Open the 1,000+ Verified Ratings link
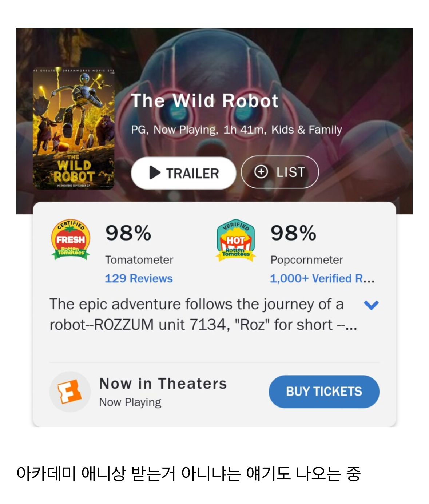The width and height of the screenshot is (429, 504). tap(322, 278)
